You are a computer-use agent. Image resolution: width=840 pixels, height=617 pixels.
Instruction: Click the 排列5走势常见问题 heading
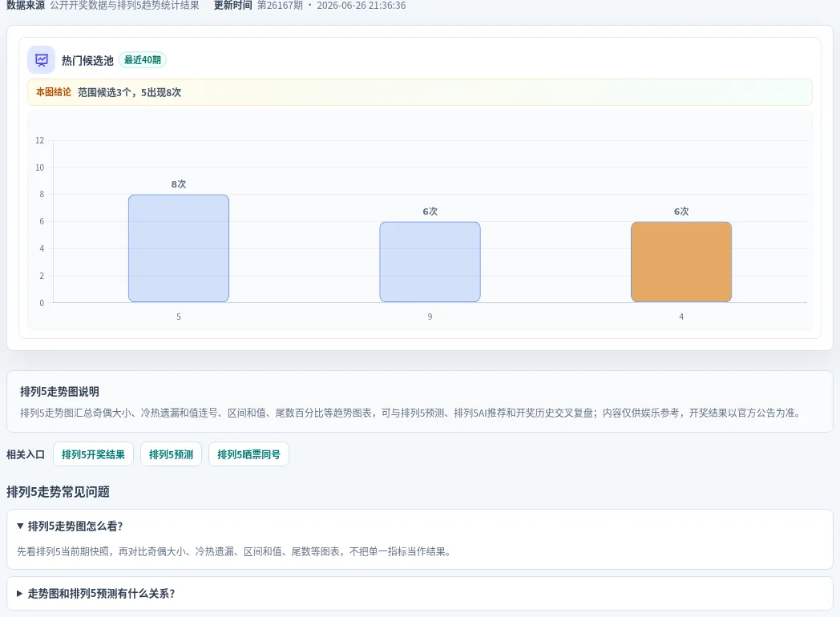[58, 492]
